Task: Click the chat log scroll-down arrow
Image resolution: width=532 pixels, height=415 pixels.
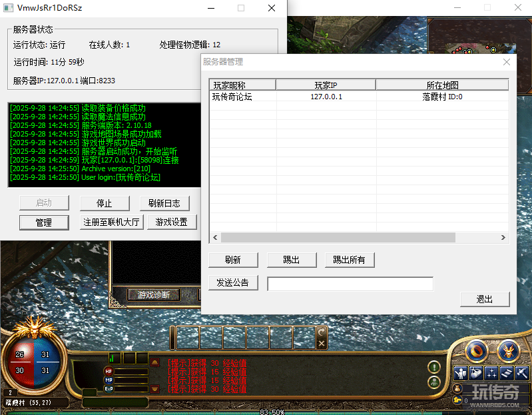Action: tap(154, 388)
